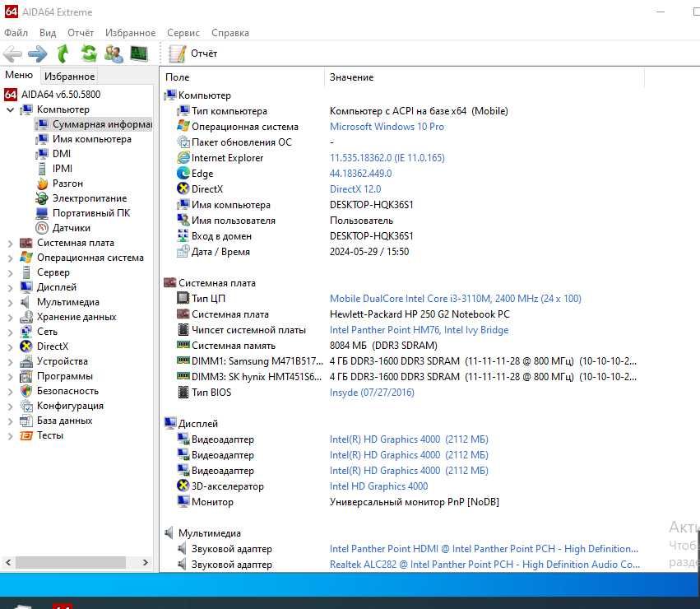Click the Конфигурация icon in the tree
The width and height of the screenshot is (700, 609).
click(x=26, y=406)
